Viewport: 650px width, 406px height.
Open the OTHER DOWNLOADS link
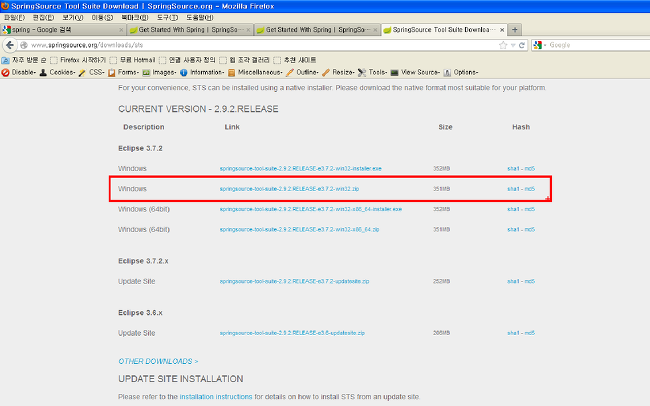click(158, 361)
